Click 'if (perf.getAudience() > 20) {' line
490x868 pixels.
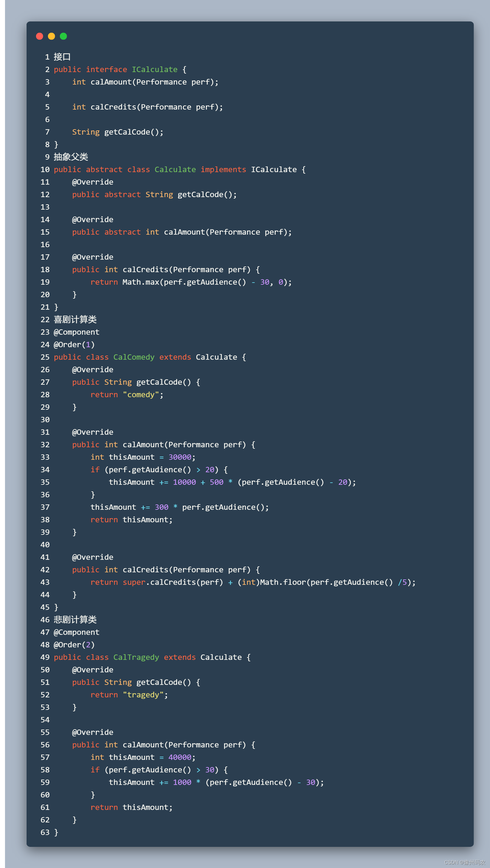coord(159,469)
